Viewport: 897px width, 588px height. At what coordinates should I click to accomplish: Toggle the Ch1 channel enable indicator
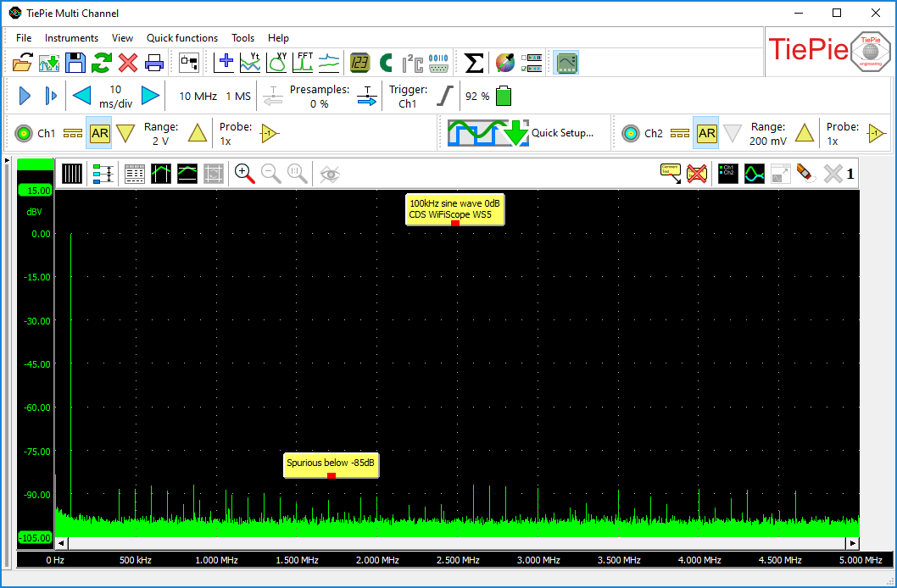click(25, 133)
